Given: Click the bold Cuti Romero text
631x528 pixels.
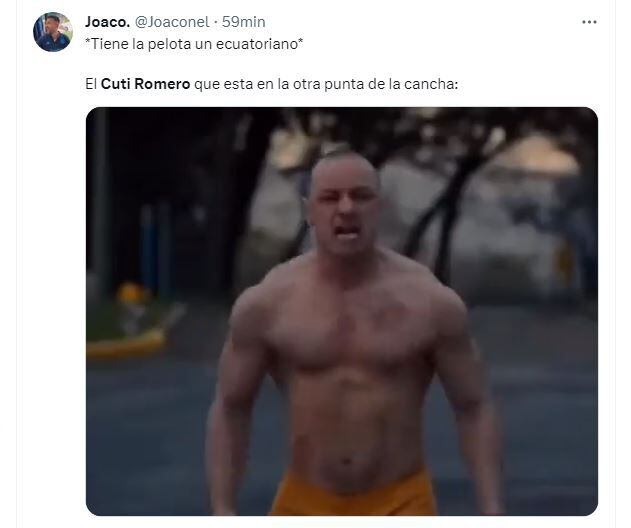Looking at the screenshot, I should 145,84.
